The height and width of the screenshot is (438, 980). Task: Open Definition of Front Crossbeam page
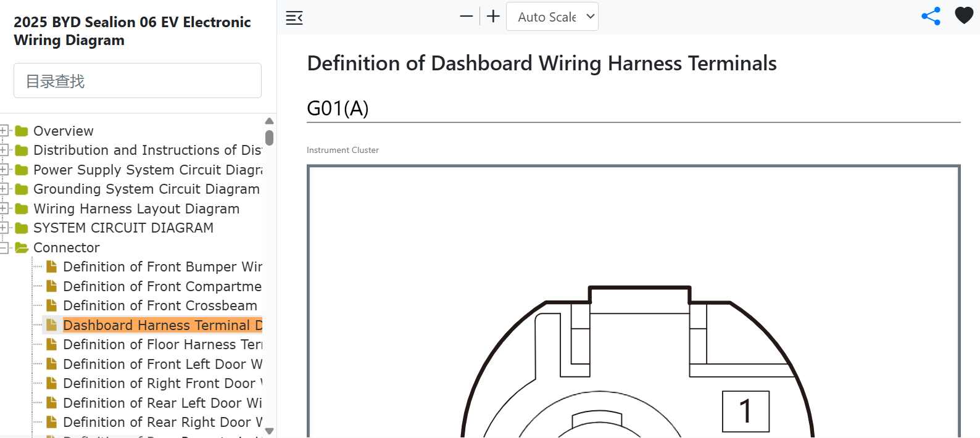coord(160,305)
